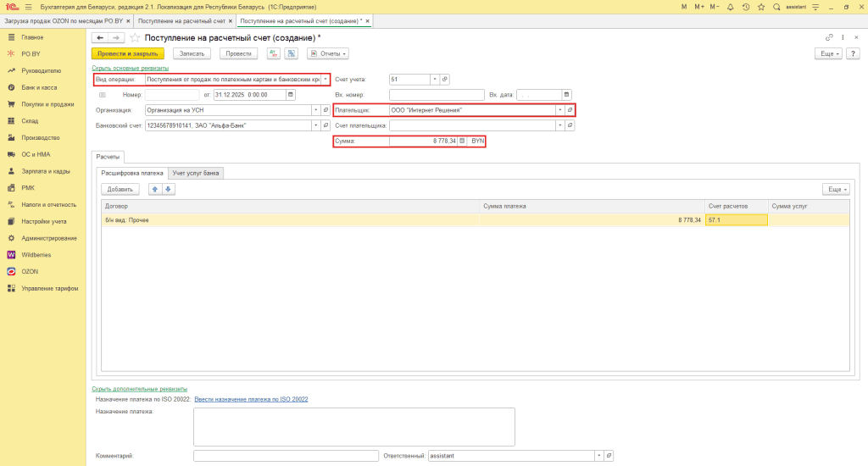This screenshot has height=466, width=868.
Task: Select Расчеты tab
Action: (108, 157)
